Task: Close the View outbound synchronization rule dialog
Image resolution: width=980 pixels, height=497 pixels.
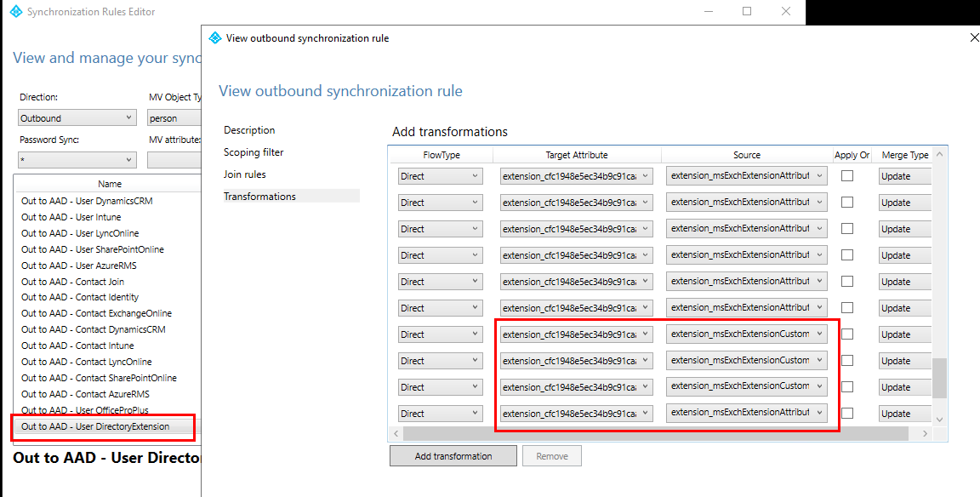Action: 974,38
